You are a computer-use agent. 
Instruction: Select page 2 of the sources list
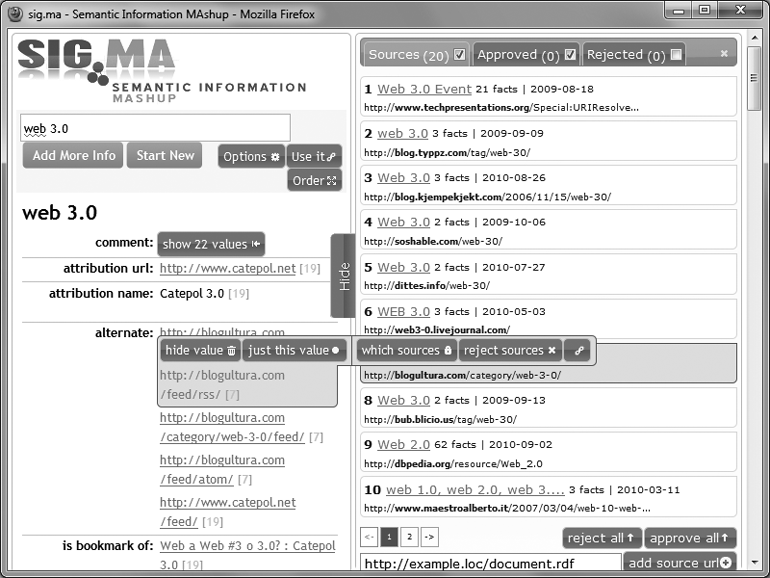[x=410, y=537]
